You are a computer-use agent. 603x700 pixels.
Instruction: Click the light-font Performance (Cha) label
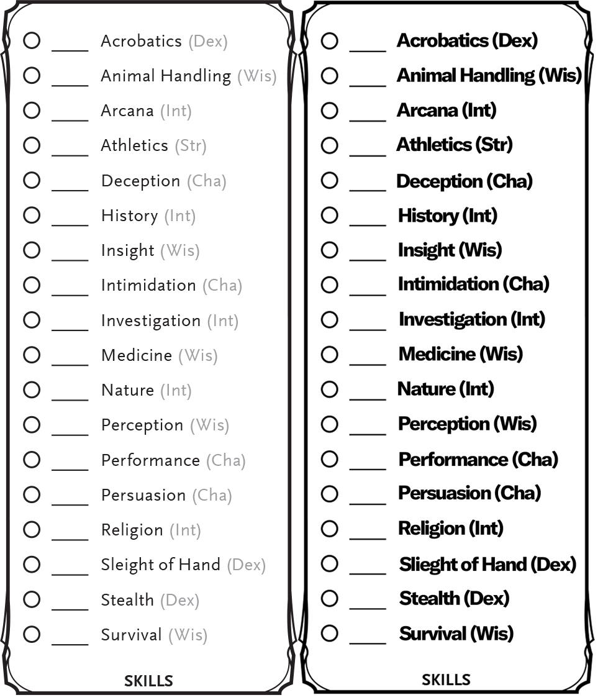coord(174,460)
